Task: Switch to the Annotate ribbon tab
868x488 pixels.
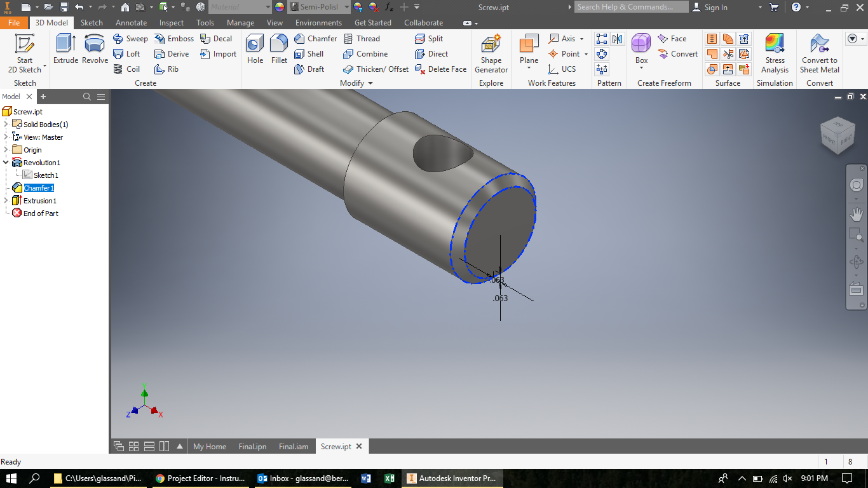Action: coord(131,22)
